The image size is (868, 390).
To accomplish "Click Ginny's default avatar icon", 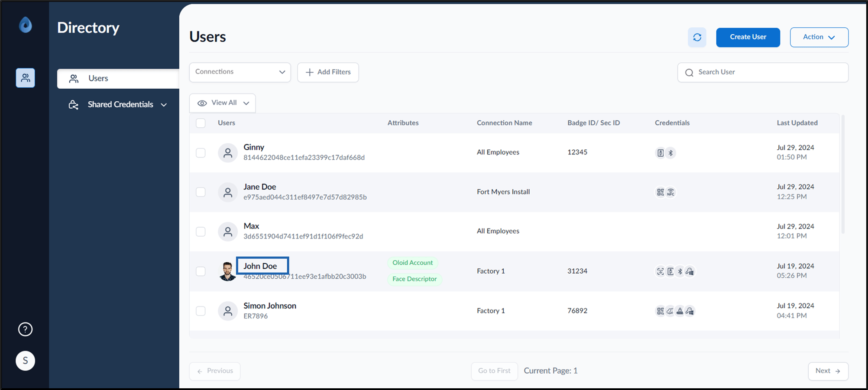I will [227, 153].
